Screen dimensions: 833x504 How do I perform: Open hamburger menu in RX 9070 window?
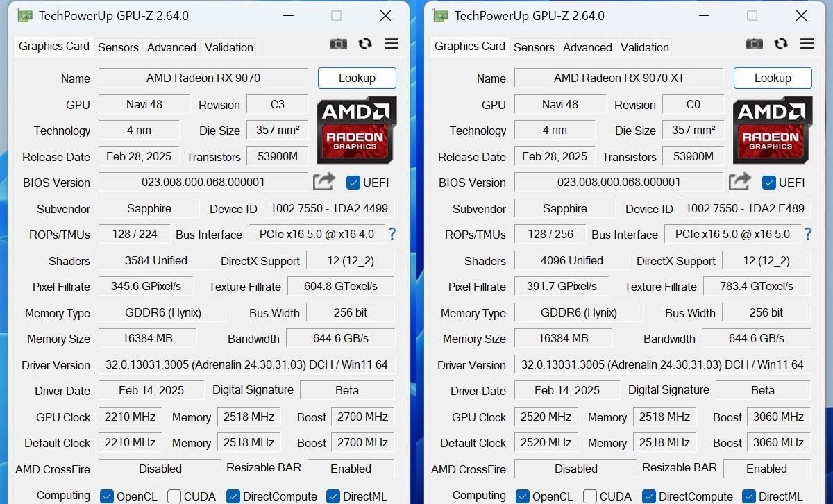click(x=392, y=44)
